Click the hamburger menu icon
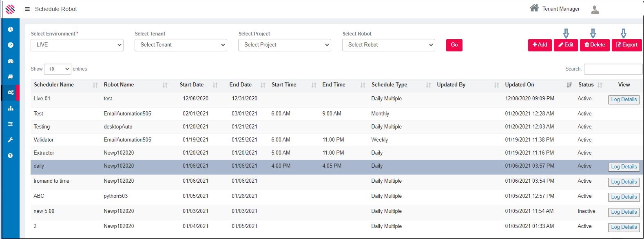 click(27, 9)
